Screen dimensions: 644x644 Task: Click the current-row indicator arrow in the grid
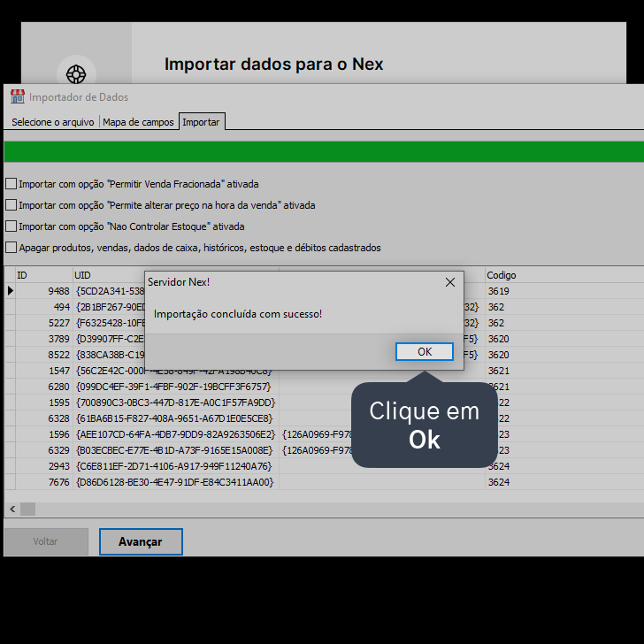click(x=10, y=291)
